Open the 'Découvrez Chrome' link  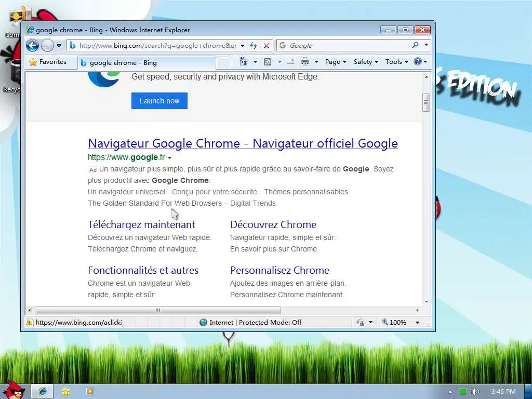click(x=273, y=224)
